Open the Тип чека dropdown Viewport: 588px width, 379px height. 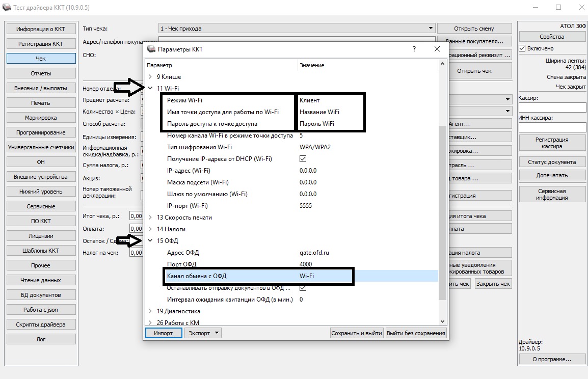coord(431,29)
